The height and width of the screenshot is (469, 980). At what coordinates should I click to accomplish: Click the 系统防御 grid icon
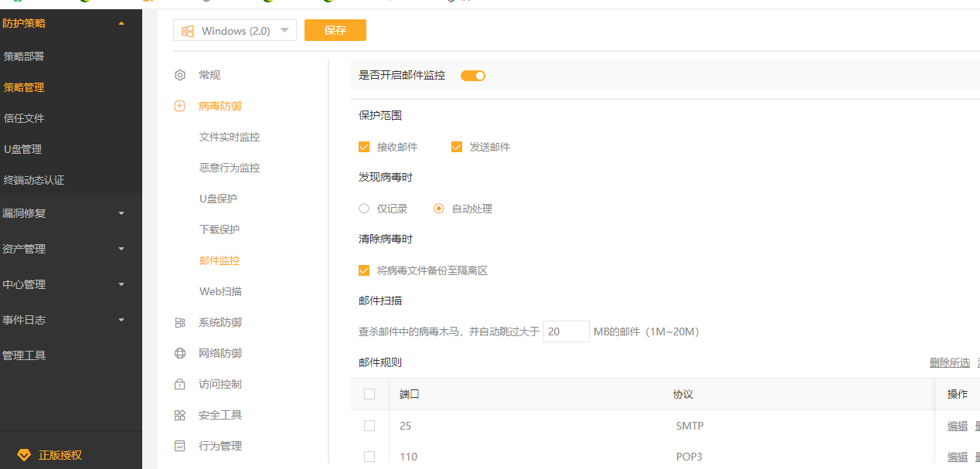click(x=180, y=322)
